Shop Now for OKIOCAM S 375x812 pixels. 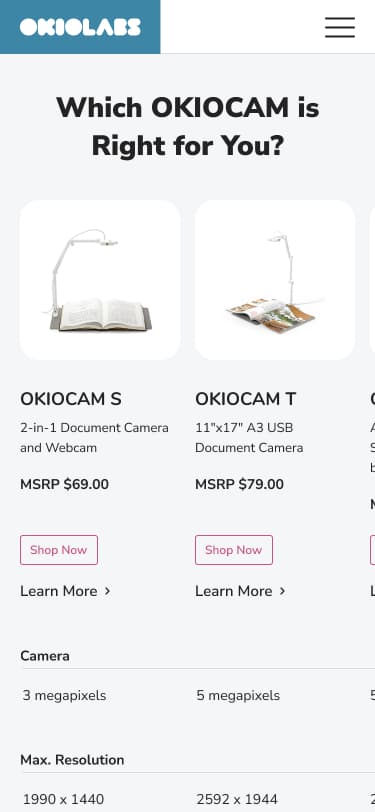59,550
